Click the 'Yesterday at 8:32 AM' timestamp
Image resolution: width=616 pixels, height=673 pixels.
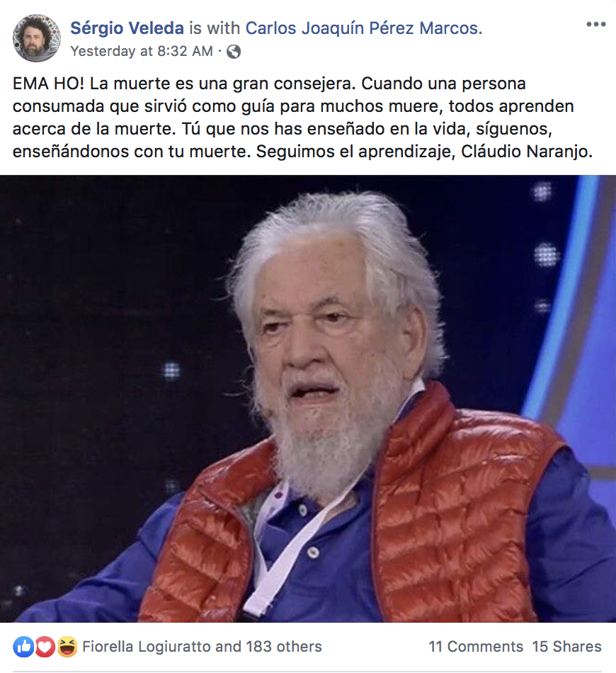(x=142, y=52)
